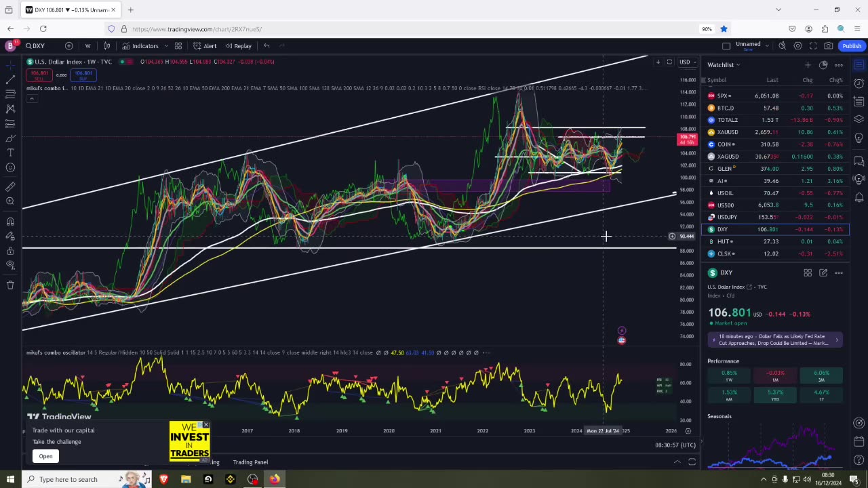Open the watchlist three-dot menu
868x488 pixels.
point(839,65)
